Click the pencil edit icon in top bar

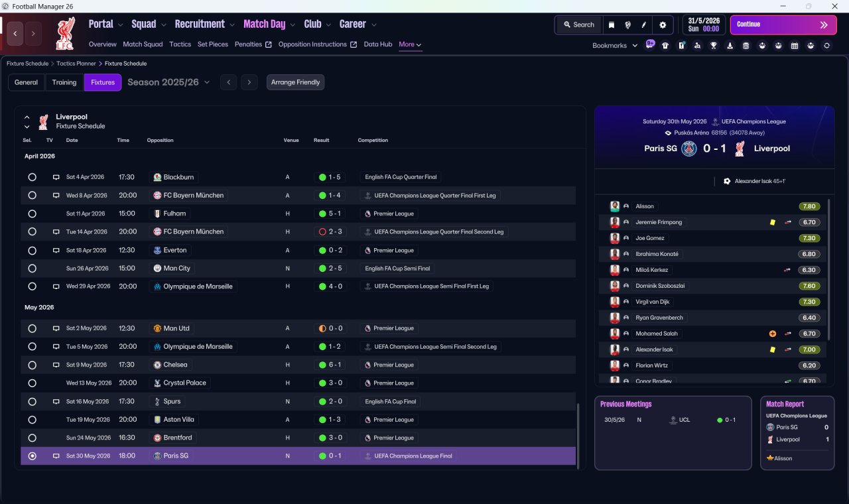643,25
